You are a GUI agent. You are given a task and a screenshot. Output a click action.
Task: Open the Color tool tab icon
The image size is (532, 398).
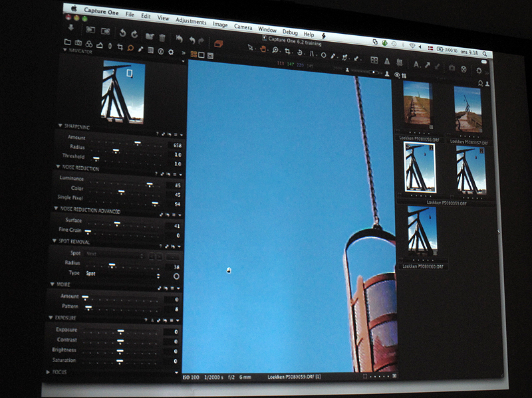tap(88, 44)
